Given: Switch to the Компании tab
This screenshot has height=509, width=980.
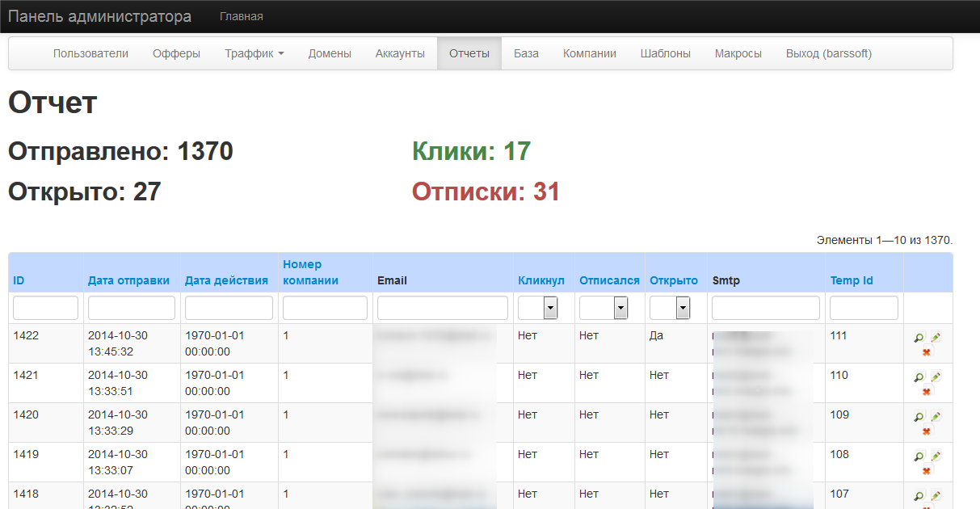Looking at the screenshot, I should click(x=589, y=53).
